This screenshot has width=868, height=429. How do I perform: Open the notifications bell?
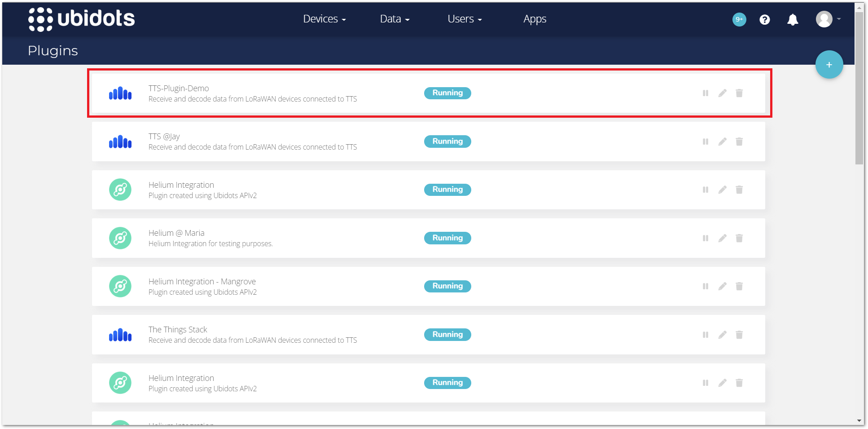tap(793, 19)
